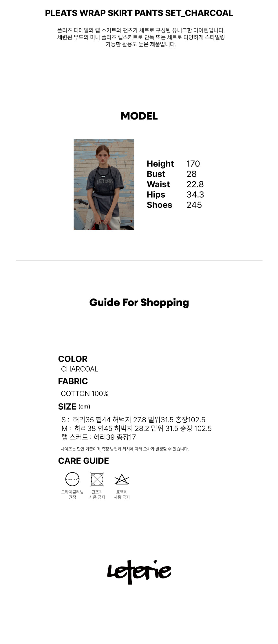278x644 pixels.
Task: Select the Guide For Shopping heading
Action: pyautogui.click(x=139, y=302)
